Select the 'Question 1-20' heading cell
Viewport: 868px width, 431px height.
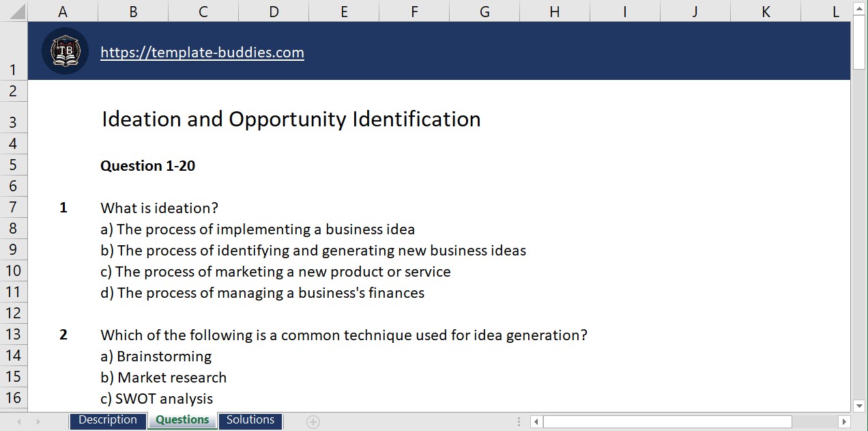[147, 165]
